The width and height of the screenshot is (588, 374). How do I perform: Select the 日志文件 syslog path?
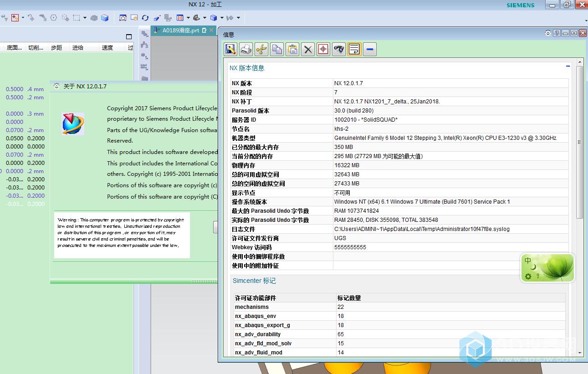tap(422, 229)
